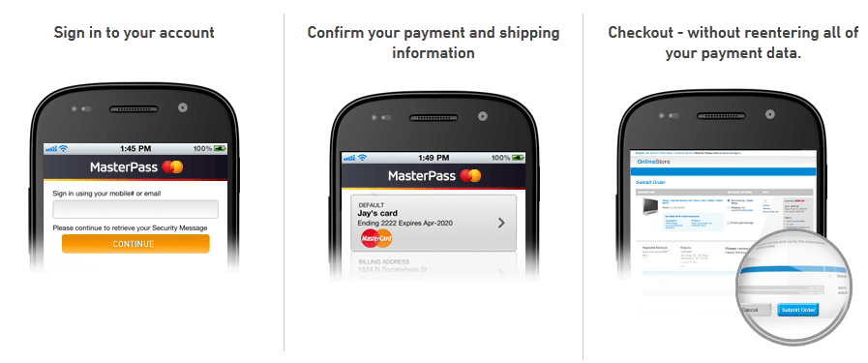Viewport: 868px width, 363px height.
Task: Tap the Wi-Fi icon on the 1:45 PM phone
Action: click(x=64, y=148)
